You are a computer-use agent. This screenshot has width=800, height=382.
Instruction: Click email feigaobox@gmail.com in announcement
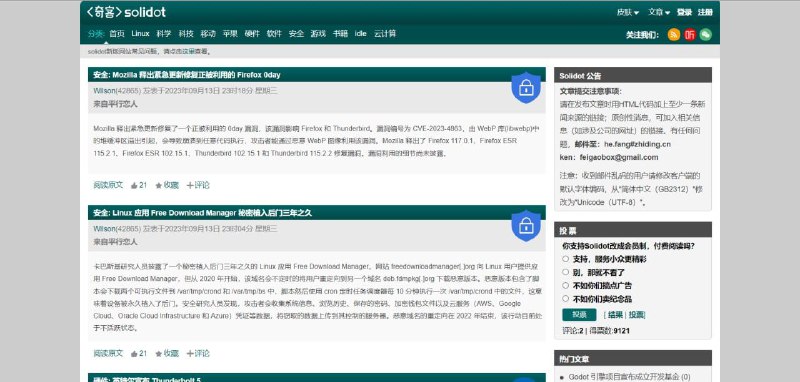618,158
